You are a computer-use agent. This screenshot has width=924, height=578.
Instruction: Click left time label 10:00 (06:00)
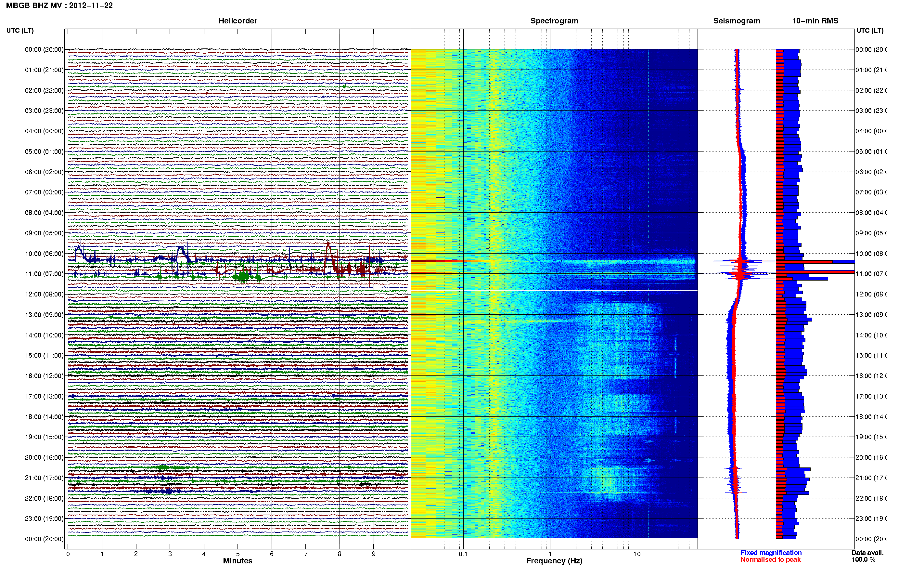pyautogui.click(x=44, y=254)
